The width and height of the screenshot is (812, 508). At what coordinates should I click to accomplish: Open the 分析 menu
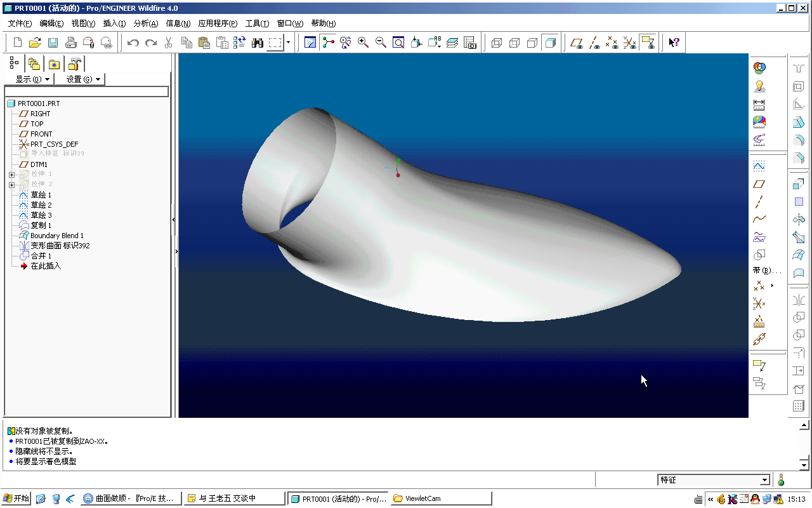[146, 23]
